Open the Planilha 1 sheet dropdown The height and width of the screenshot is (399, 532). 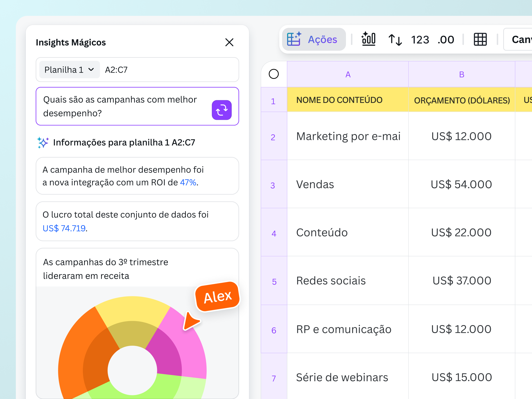coord(69,70)
